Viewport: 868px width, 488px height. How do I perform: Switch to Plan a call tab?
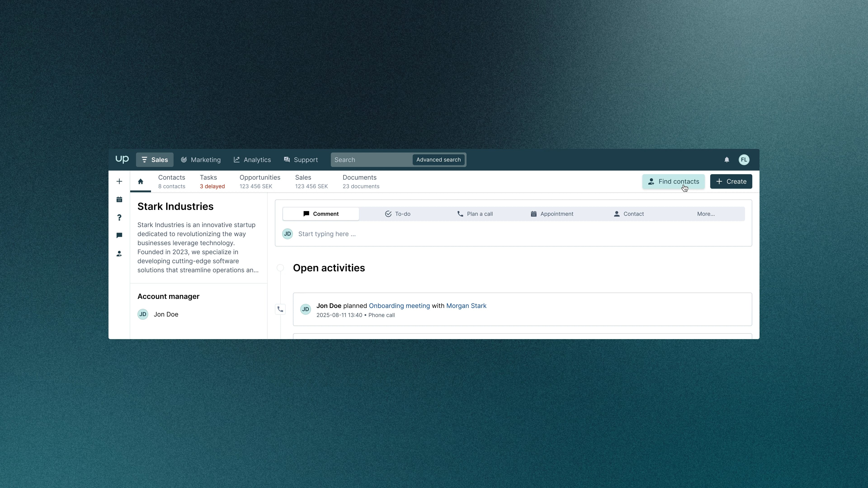[475, 214]
